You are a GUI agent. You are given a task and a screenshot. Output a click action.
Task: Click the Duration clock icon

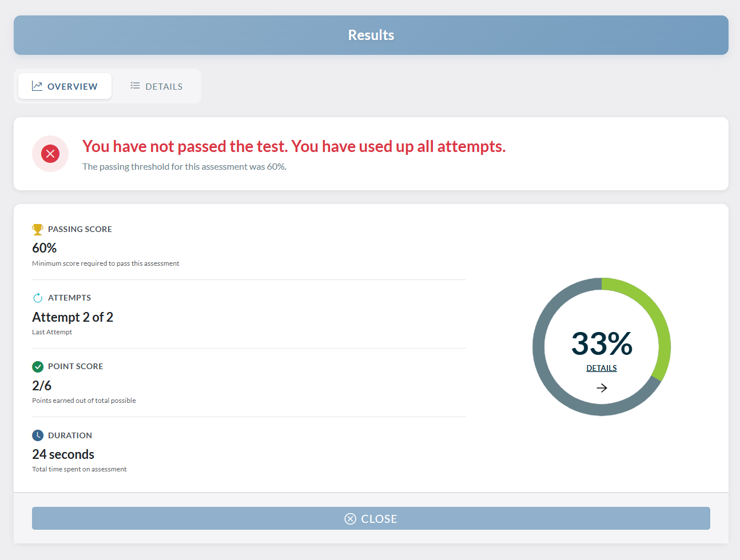pos(38,435)
